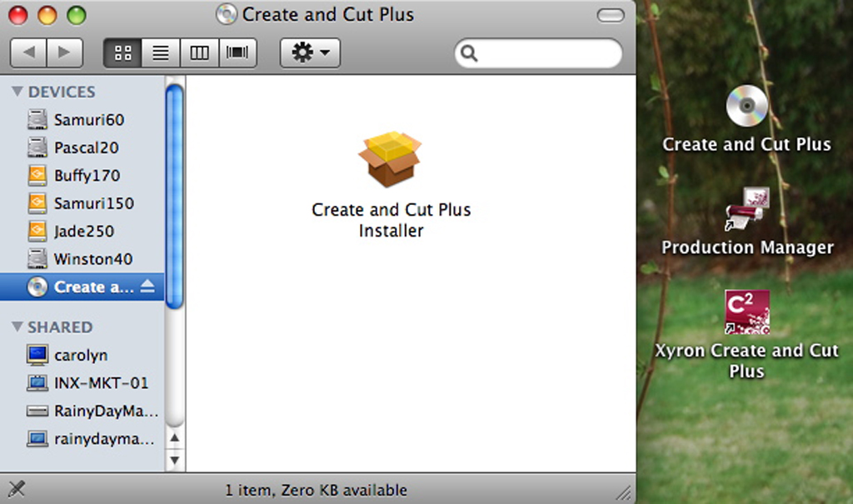Close the Finder window with red button
This screenshot has height=504, width=853.
pos(18,15)
